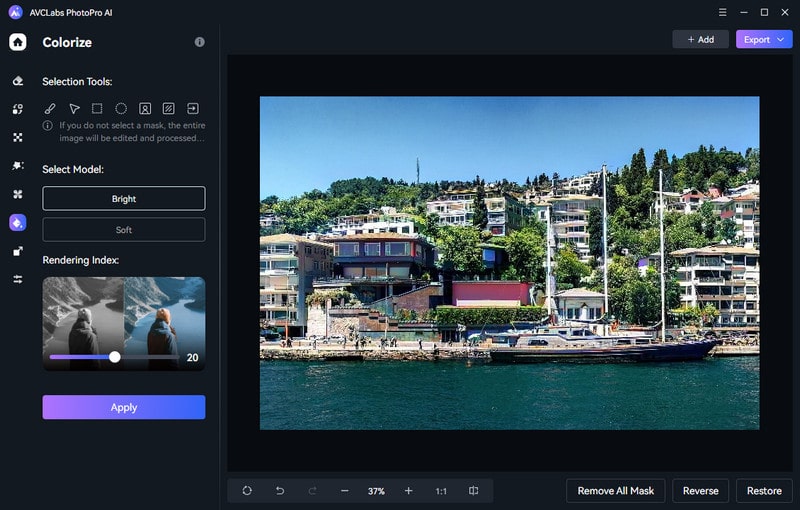Open the hamburger menu
The height and width of the screenshot is (510, 800).
[x=722, y=12]
